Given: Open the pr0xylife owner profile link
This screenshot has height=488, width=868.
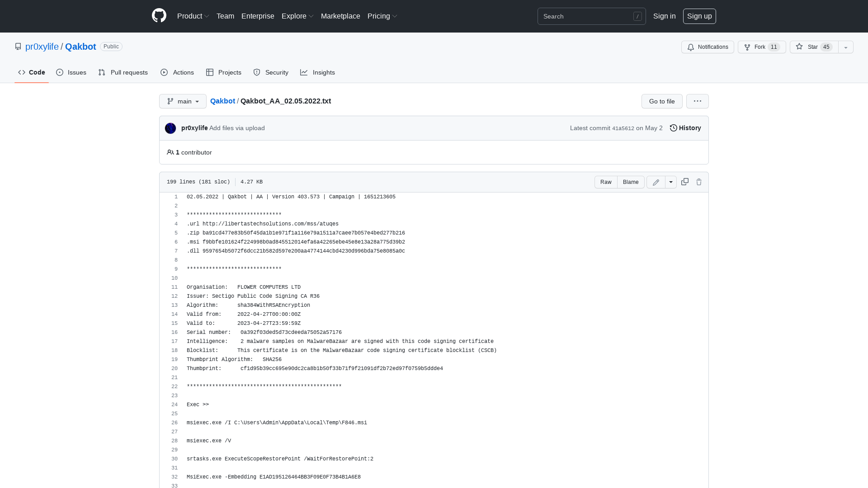Looking at the screenshot, I should (42, 47).
